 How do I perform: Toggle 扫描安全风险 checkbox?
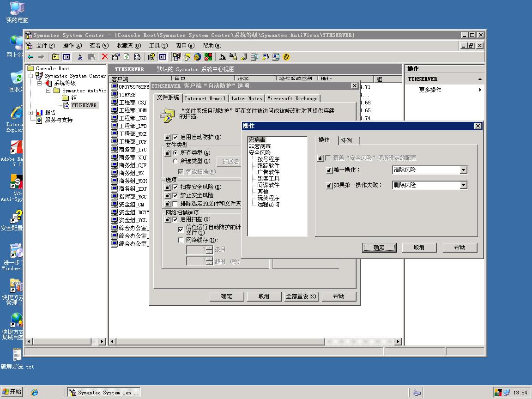tap(175, 187)
